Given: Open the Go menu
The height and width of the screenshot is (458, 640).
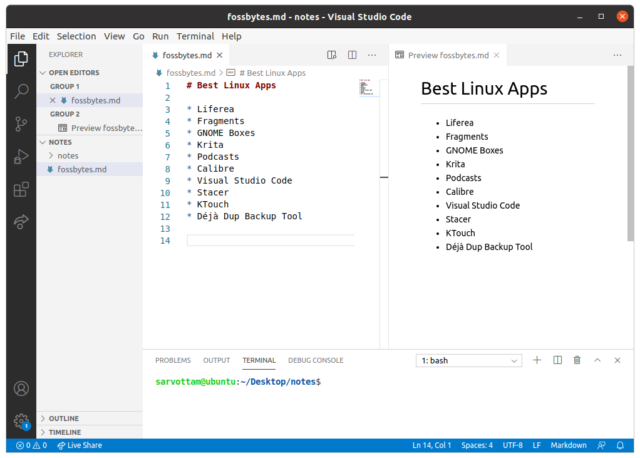Looking at the screenshot, I should (138, 36).
